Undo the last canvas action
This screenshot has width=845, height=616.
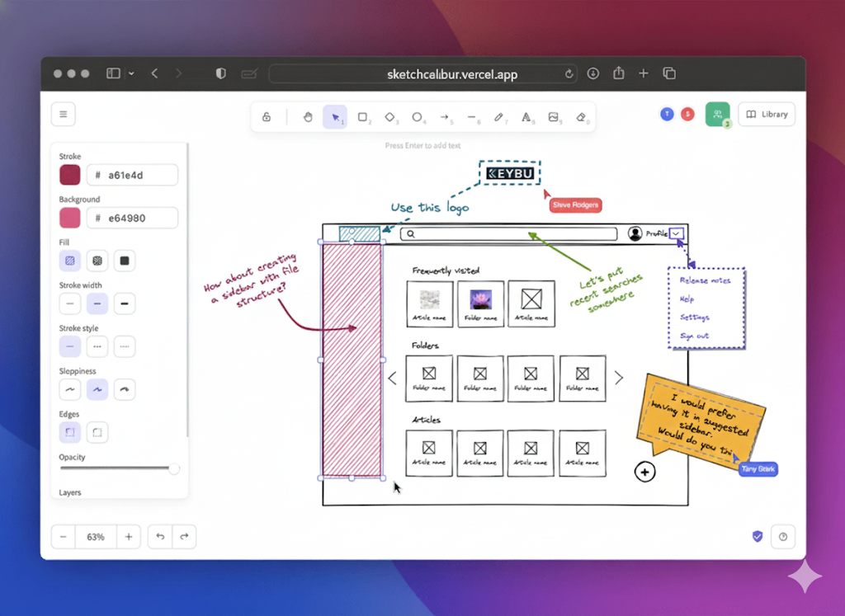159,536
